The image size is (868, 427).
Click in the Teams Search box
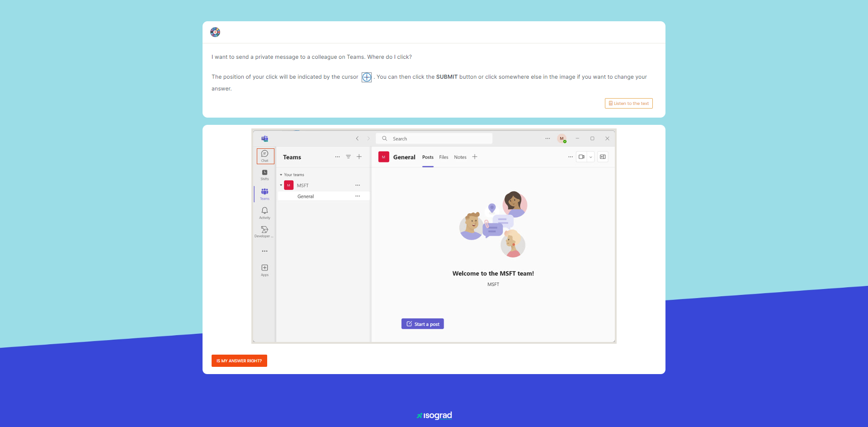434,138
